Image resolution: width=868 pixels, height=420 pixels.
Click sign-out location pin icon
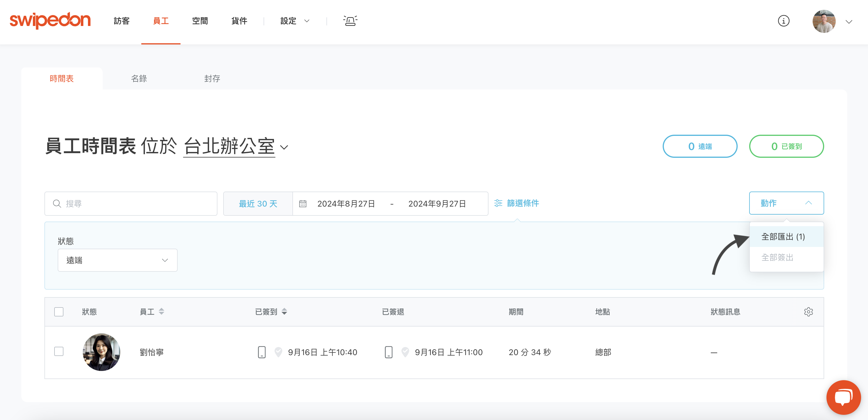[x=405, y=352]
